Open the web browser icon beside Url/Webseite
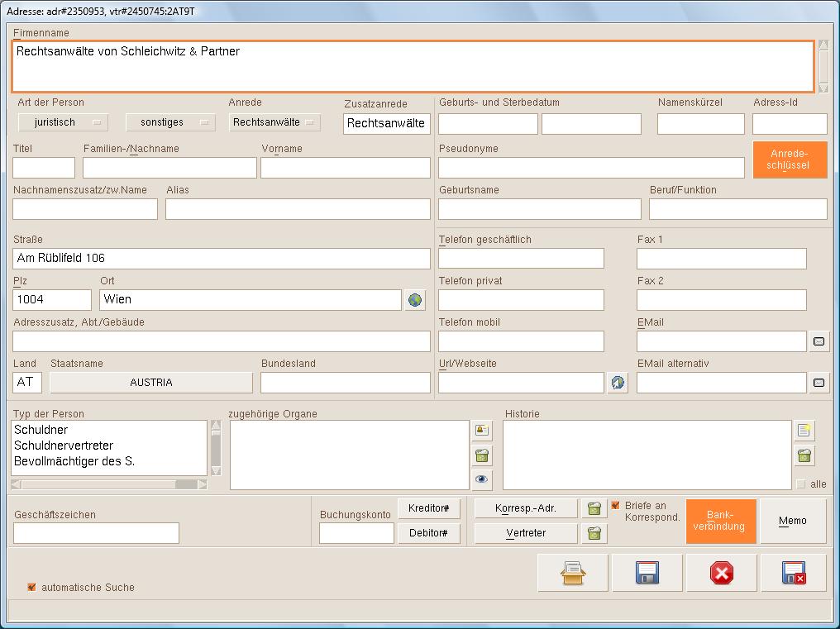Image resolution: width=840 pixels, height=629 pixels. [618, 383]
